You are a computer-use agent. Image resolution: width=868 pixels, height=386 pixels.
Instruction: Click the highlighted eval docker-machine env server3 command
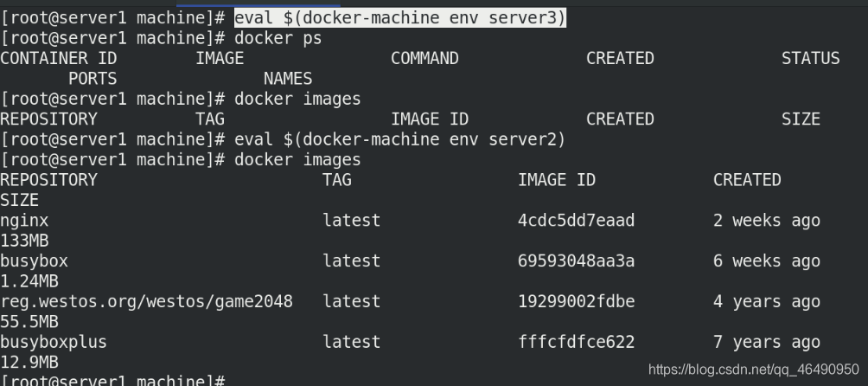[x=400, y=18]
